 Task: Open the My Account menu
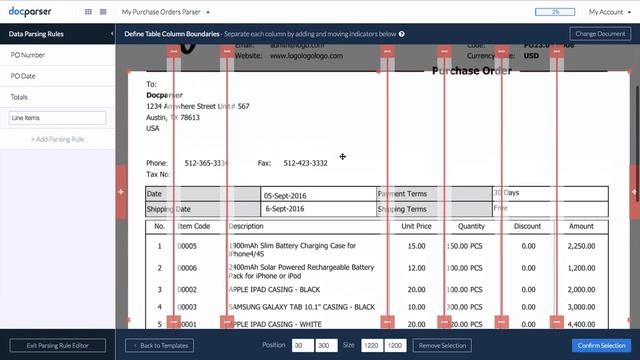tap(610, 12)
